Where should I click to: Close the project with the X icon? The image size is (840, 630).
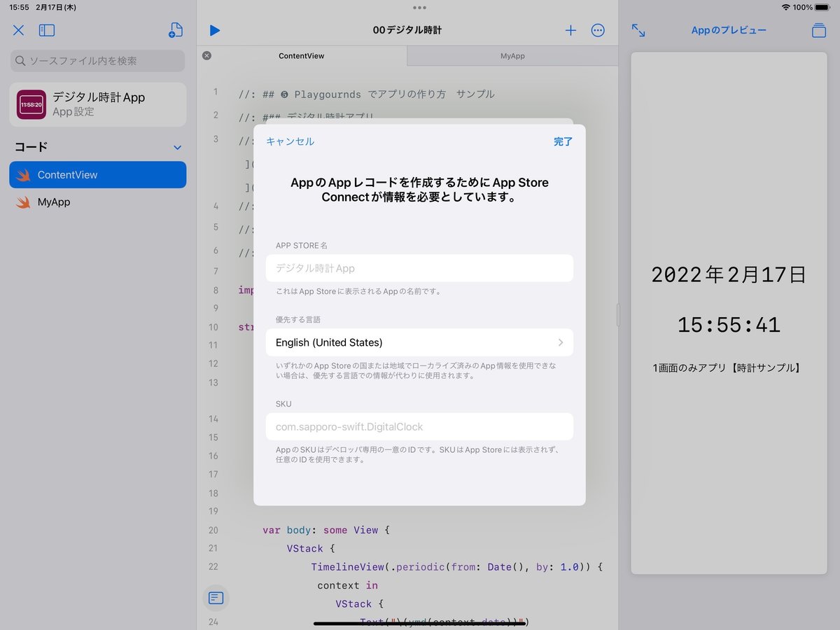[19, 30]
